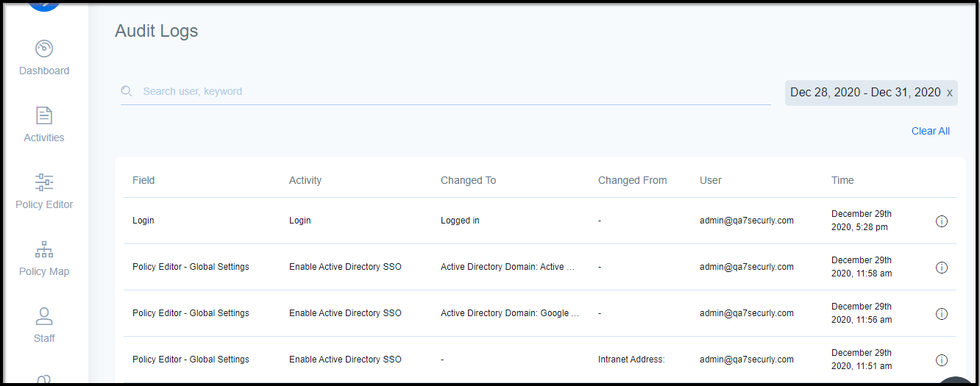Select 'Enable Active Directory SSO' in 11:51 am row

[345, 360]
